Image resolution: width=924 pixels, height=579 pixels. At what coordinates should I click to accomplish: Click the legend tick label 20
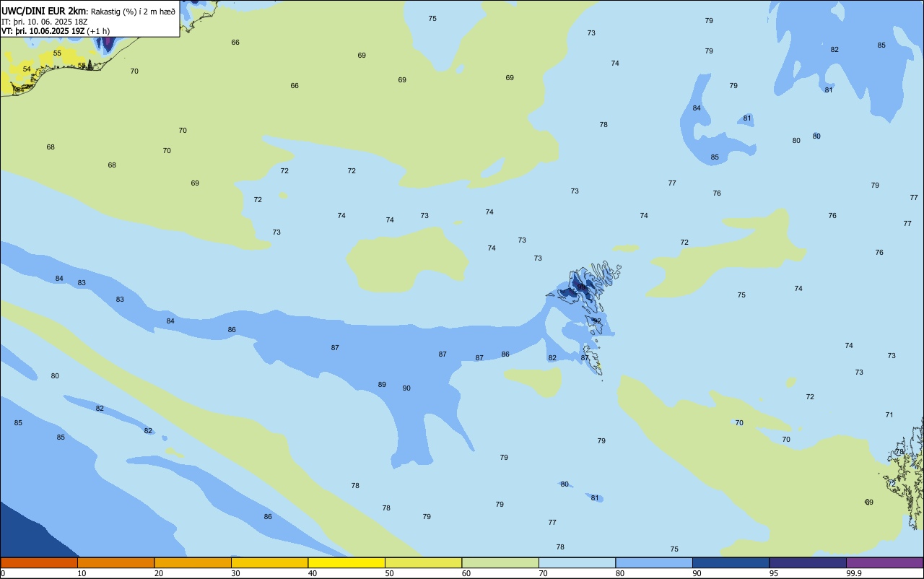pos(159,573)
